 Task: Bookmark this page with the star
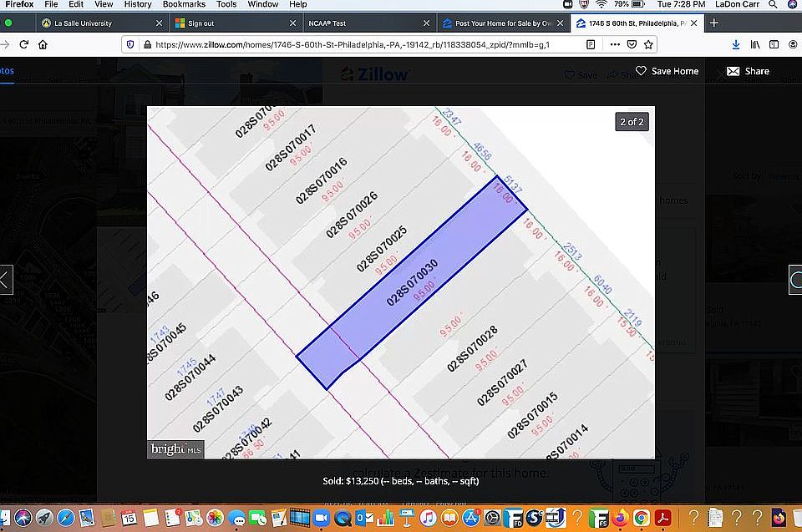[648, 44]
